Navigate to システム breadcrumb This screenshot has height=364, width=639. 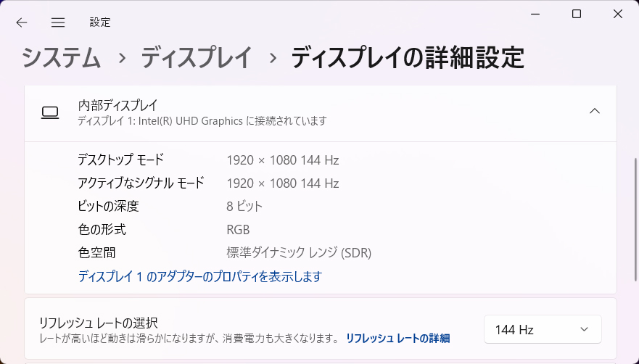61,58
